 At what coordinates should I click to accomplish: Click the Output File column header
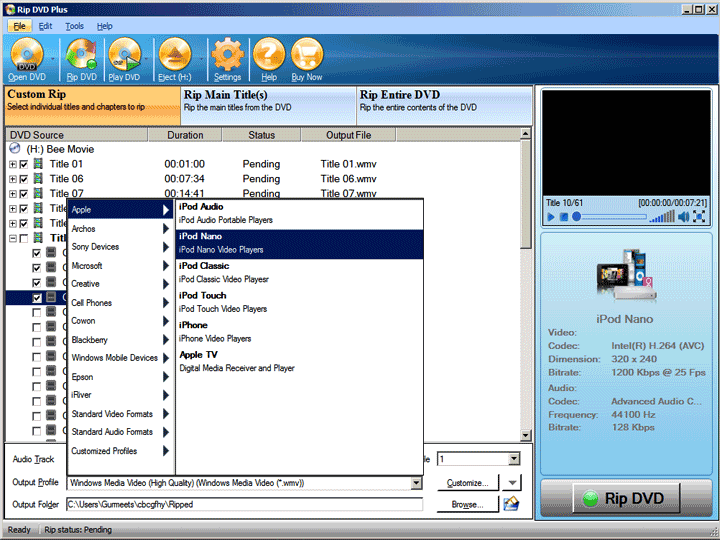349,135
